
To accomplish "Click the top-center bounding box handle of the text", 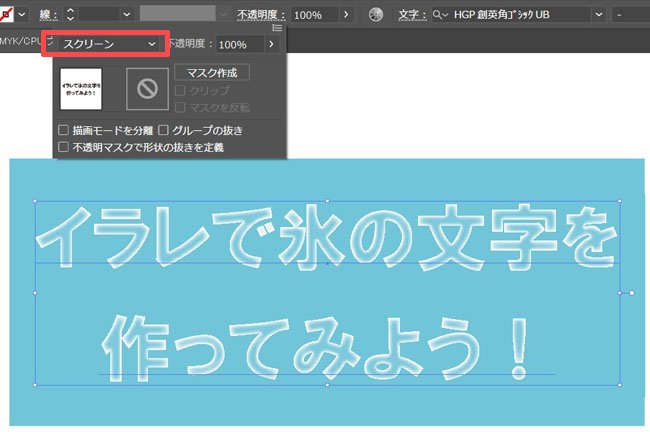I will [x=327, y=201].
